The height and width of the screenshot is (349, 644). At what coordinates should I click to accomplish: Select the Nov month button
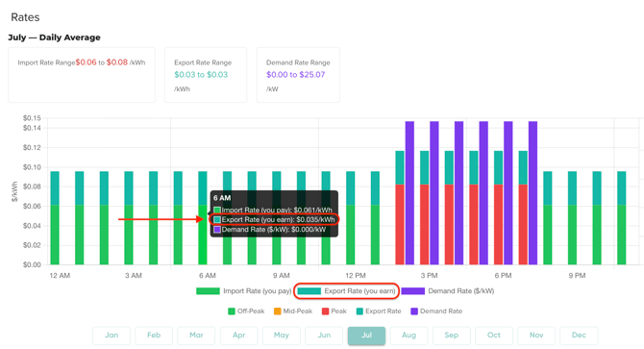point(536,335)
